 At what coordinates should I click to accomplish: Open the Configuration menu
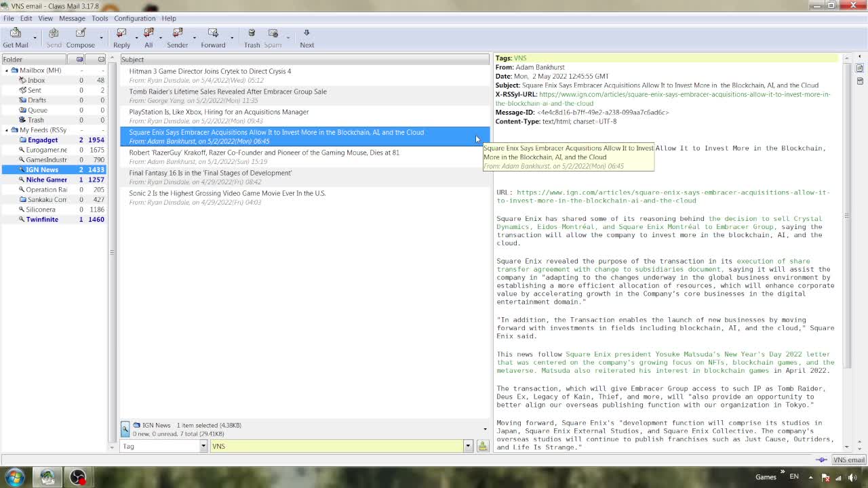(134, 18)
